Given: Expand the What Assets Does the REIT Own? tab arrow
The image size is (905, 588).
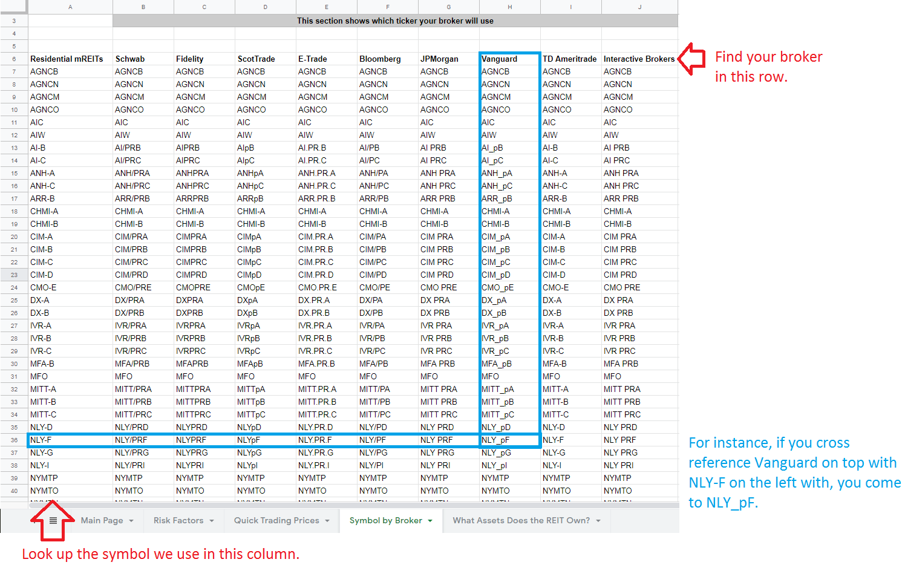Looking at the screenshot, I should pyautogui.click(x=598, y=521).
